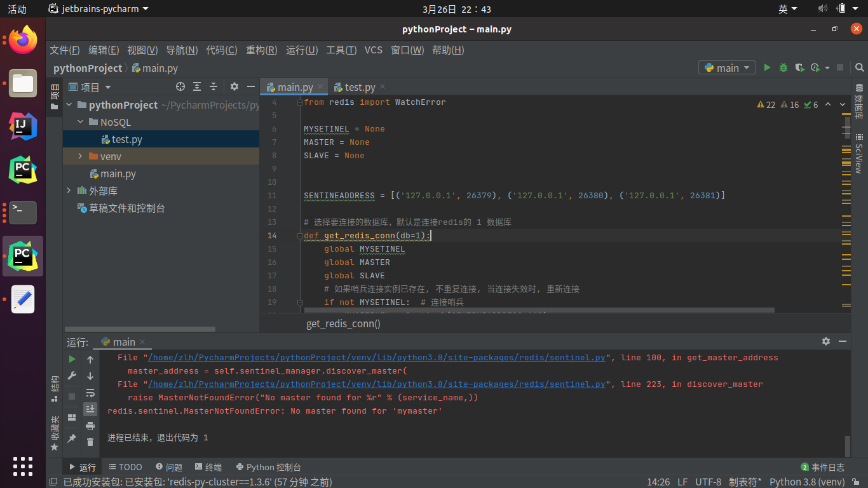Clear run output with trash icon

click(x=90, y=442)
